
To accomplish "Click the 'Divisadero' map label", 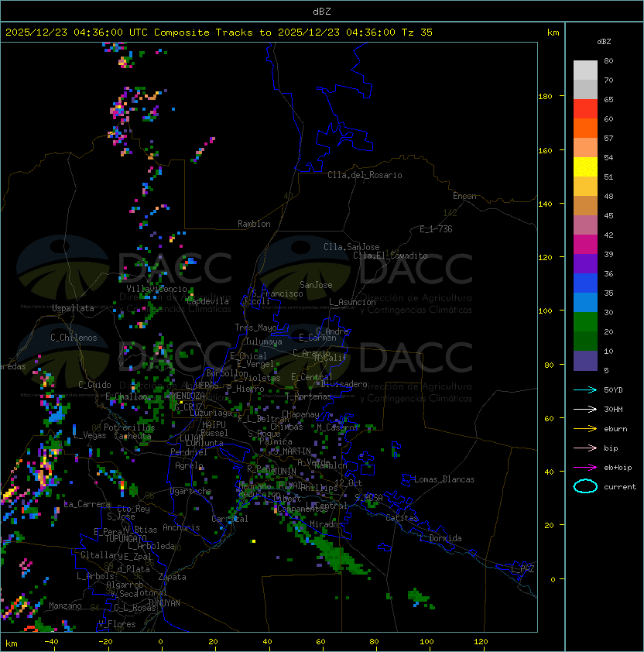I will click(344, 384).
